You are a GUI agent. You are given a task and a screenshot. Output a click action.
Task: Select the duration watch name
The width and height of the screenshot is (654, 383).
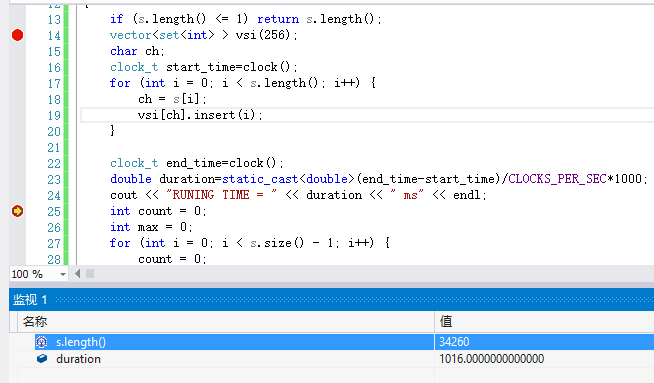(x=78, y=359)
